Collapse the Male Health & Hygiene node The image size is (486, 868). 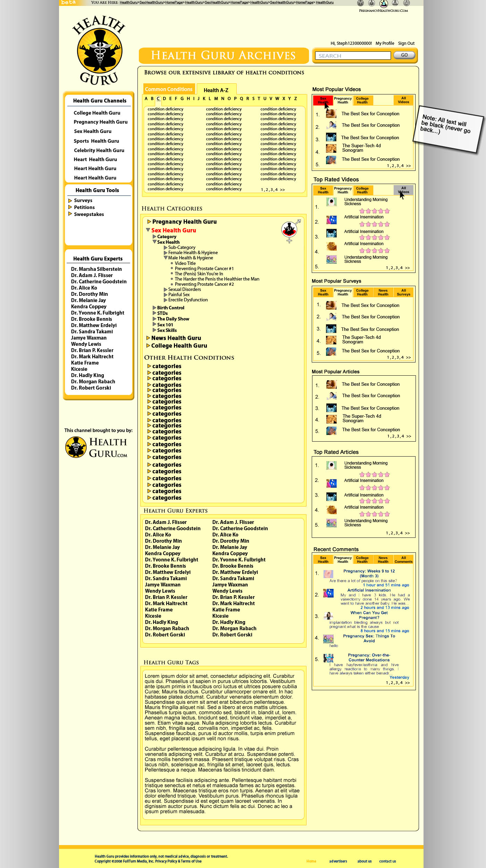[x=166, y=258]
